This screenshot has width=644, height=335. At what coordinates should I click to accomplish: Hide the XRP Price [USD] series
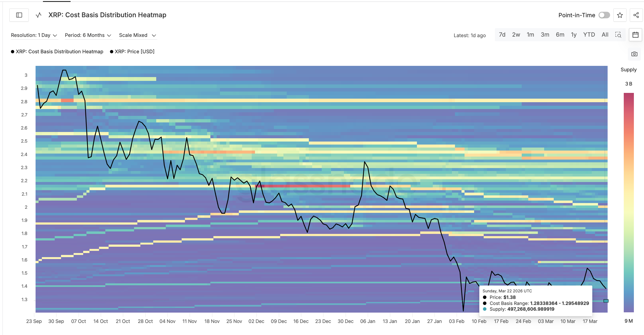pos(132,52)
